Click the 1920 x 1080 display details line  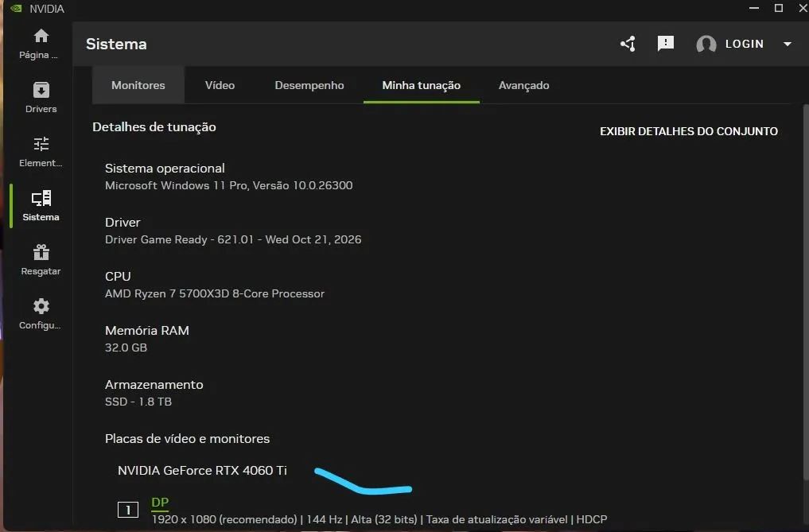point(379,519)
